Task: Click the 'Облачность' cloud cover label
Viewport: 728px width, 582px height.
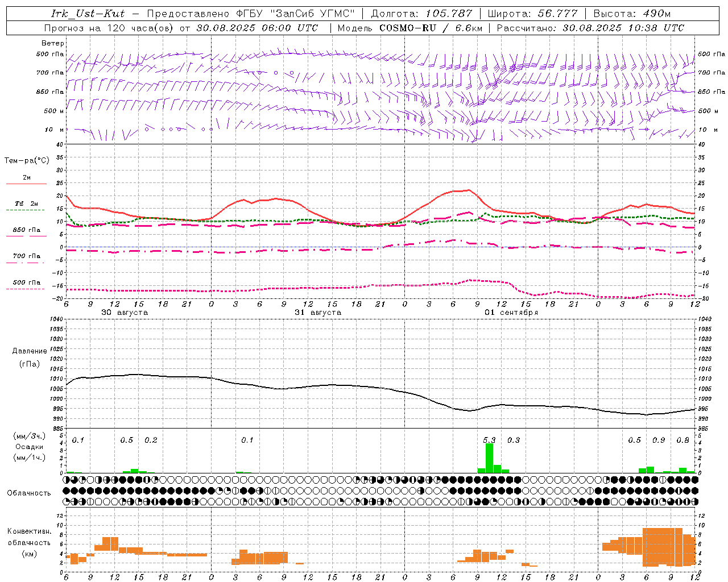Action: (29, 493)
